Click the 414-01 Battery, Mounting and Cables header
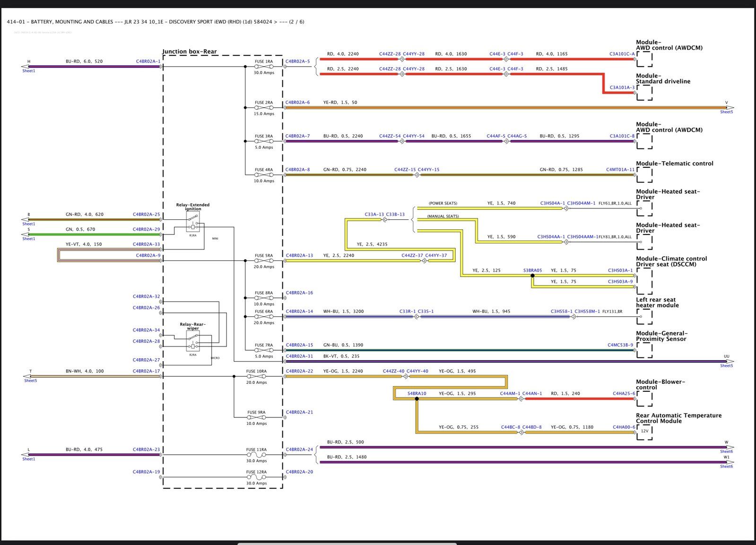This screenshot has width=756, height=545. pos(156,22)
